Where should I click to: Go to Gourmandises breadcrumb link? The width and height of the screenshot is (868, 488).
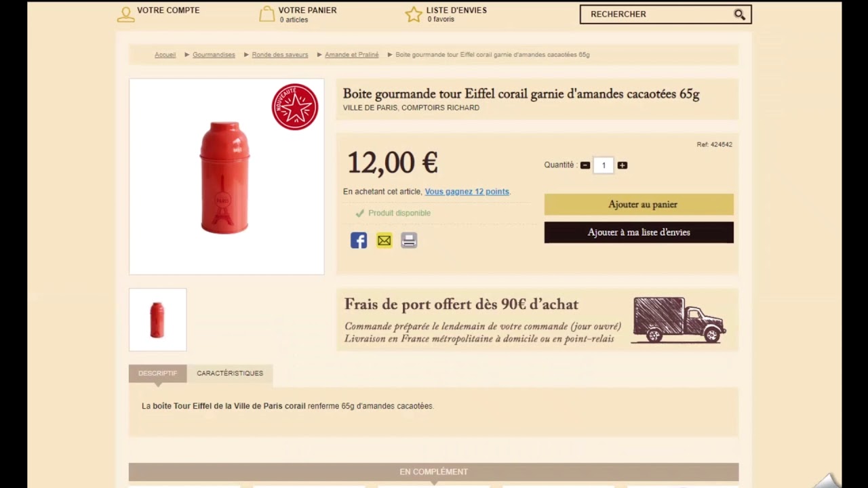tap(214, 55)
